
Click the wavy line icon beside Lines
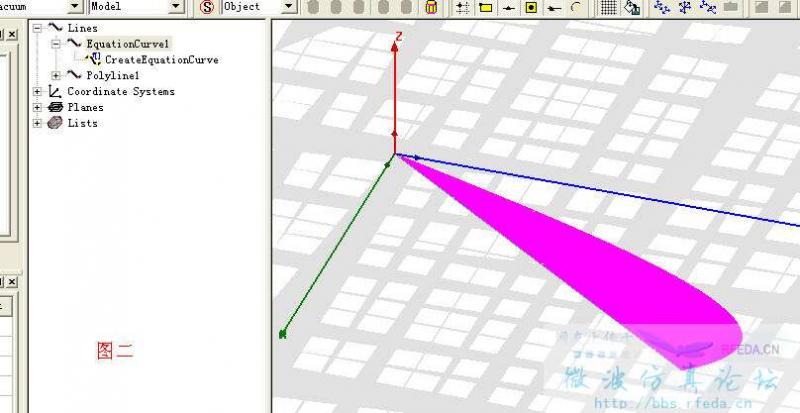[x=55, y=28]
